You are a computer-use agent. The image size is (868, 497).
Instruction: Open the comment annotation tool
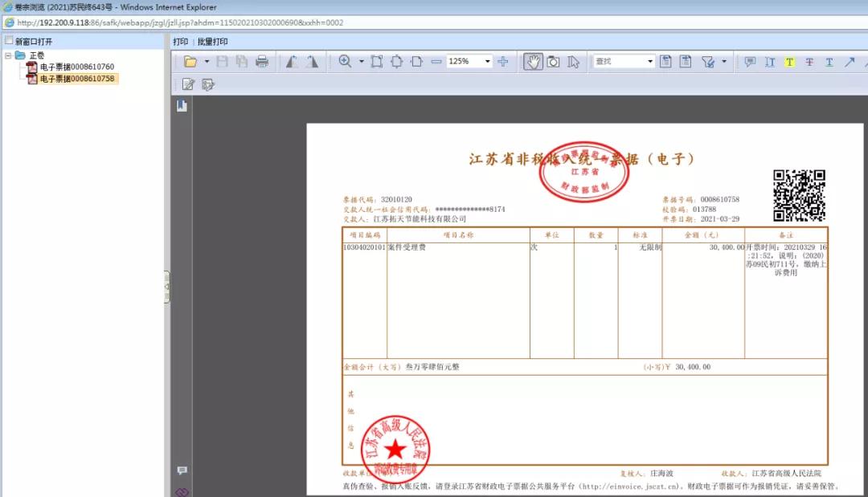click(x=750, y=62)
